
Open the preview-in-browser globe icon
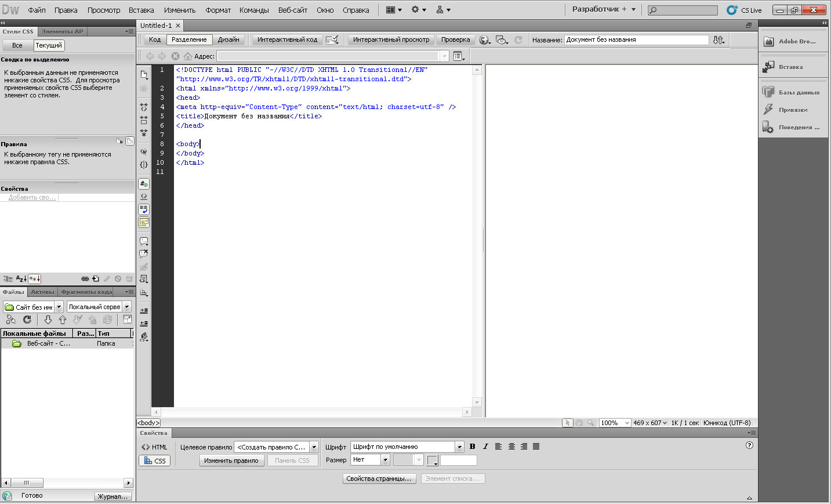tap(485, 40)
